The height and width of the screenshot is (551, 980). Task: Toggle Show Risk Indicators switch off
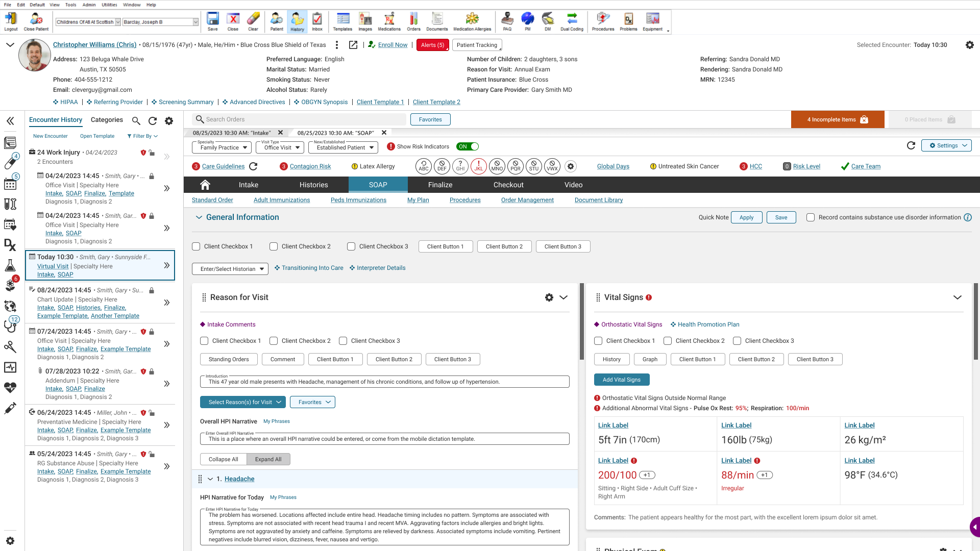pyautogui.click(x=468, y=146)
